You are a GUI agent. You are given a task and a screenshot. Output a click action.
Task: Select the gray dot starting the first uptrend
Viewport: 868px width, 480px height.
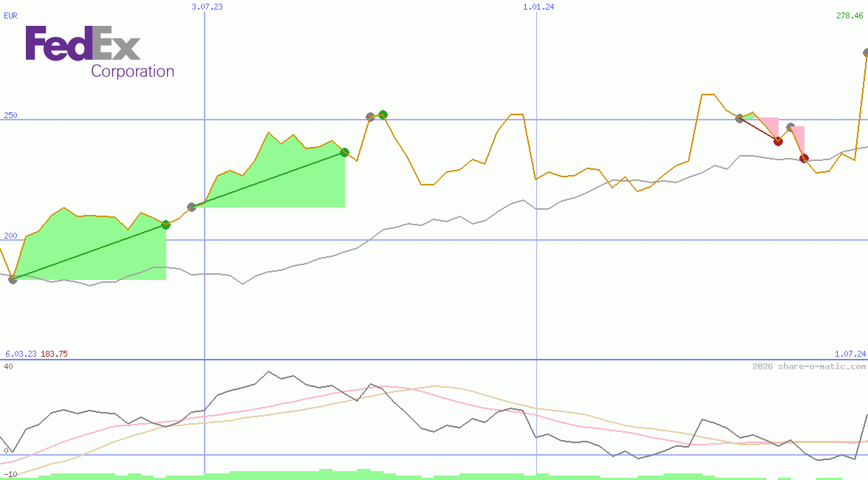(13, 280)
